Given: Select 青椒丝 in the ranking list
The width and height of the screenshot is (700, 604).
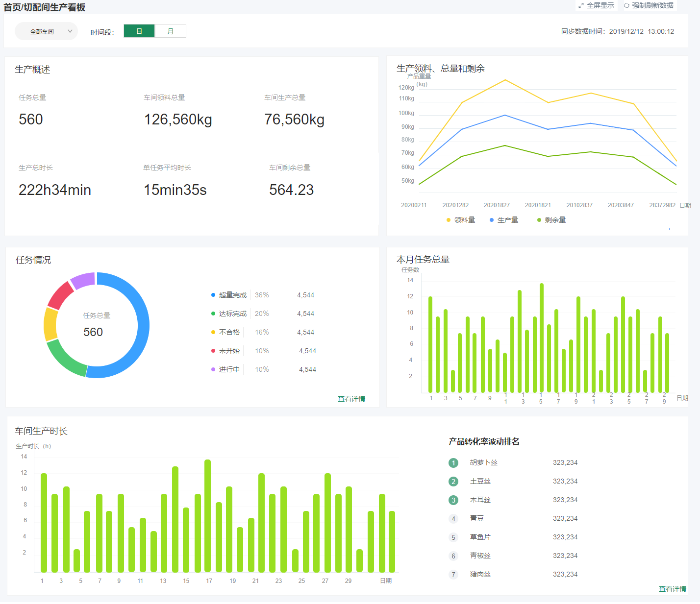Looking at the screenshot, I should click(x=480, y=556).
